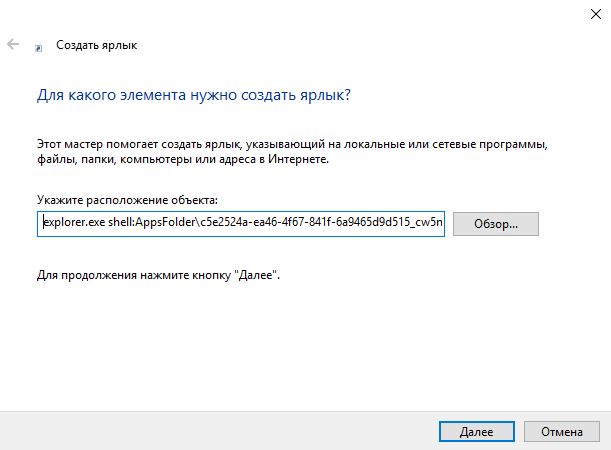Click the 'Создать ярлык' window title text
Image resolution: width=611 pixels, height=450 pixels.
coord(96,46)
